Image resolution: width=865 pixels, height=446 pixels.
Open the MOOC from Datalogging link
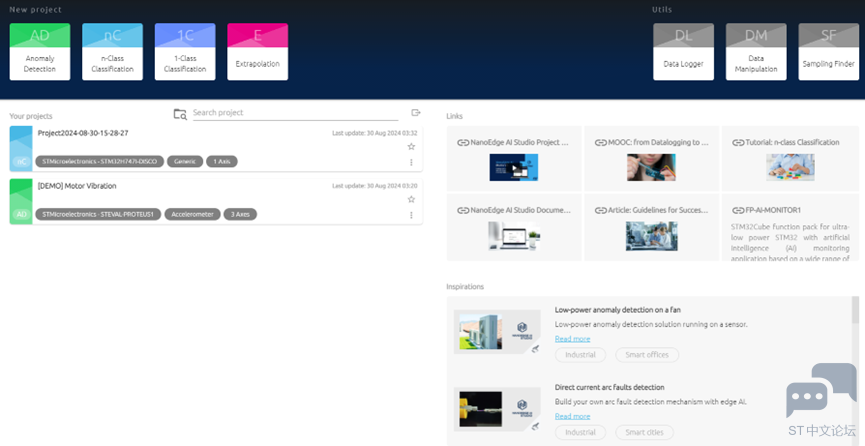tap(652, 158)
